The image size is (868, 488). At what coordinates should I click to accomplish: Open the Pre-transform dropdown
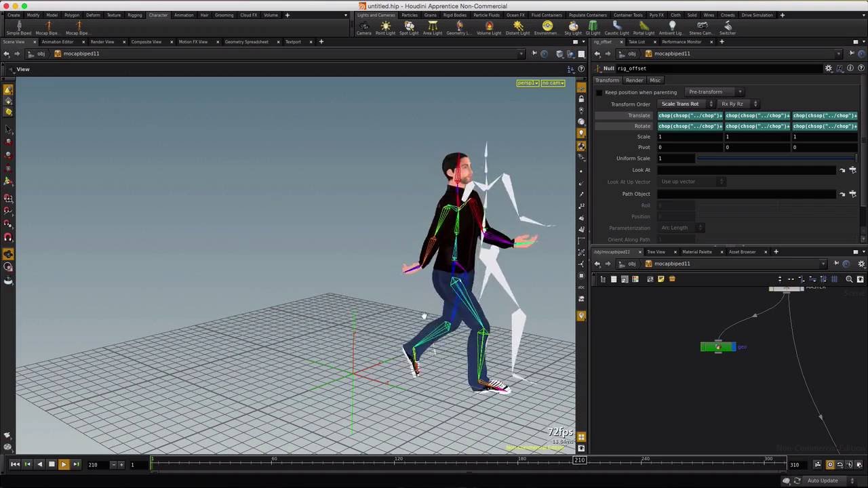[713, 92]
